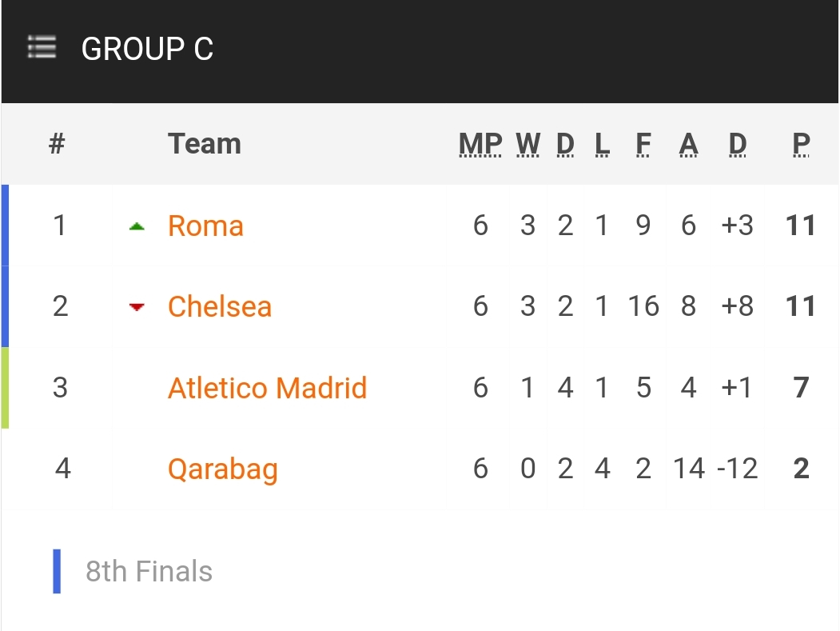Click Roma's 11 points value
This screenshot has height=631, width=840.
(x=800, y=226)
